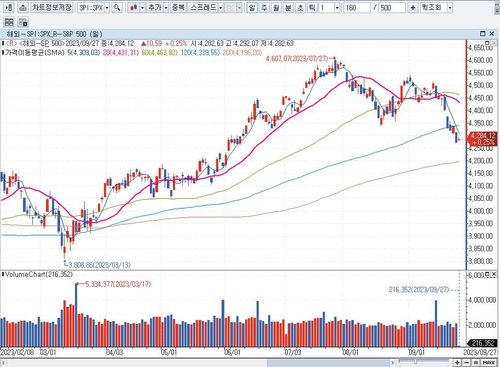Click the small icon between minus and MAX
This screenshot has width=500, height=367.
[476, 362]
